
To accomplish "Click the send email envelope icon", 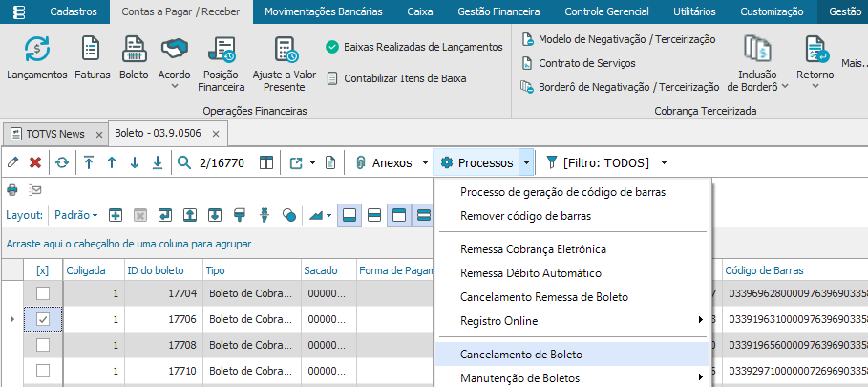I will (x=35, y=189).
